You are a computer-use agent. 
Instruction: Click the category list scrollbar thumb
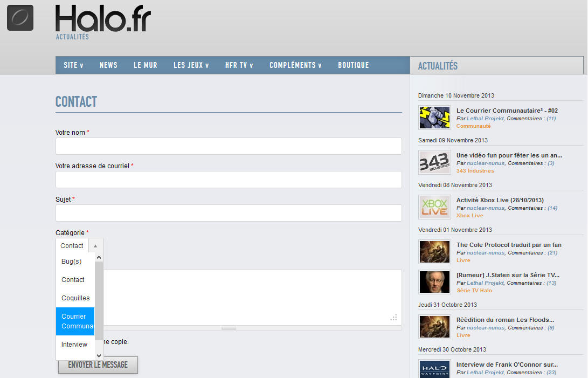[x=99, y=301]
